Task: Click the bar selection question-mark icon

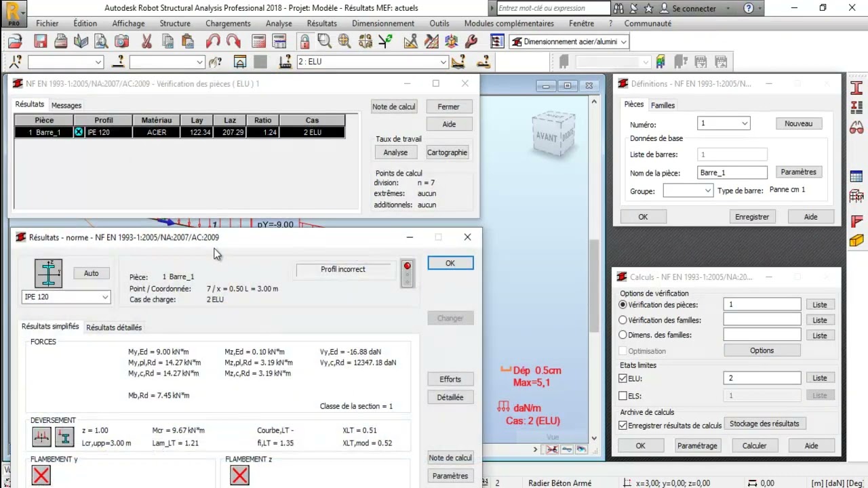Action: pyautogui.click(x=119, y=62)
